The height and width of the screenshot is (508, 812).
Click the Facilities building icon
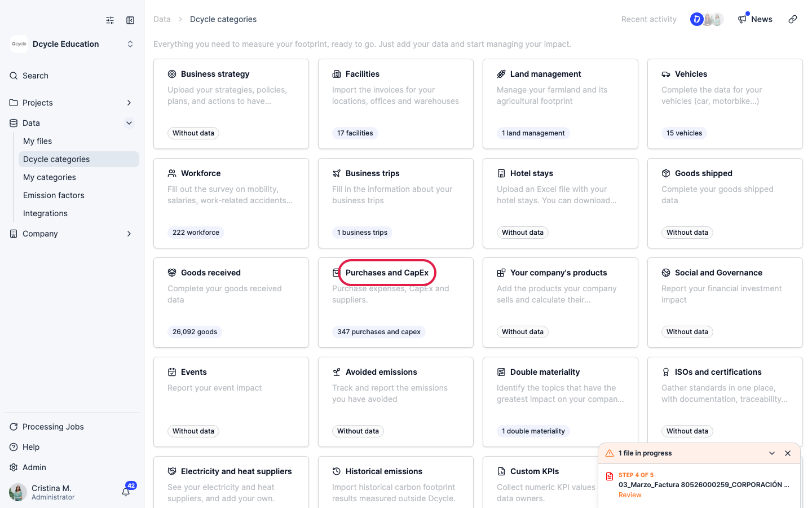(337, 74)
